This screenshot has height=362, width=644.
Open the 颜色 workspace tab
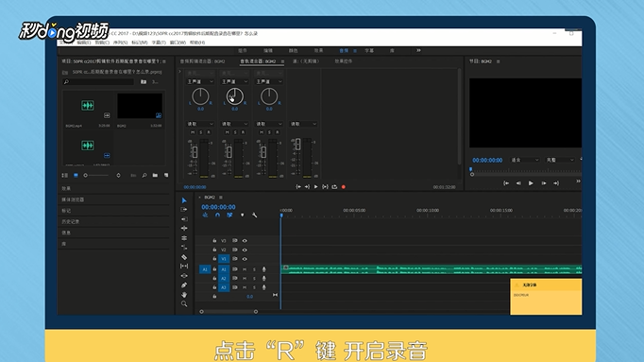point(294,50)
